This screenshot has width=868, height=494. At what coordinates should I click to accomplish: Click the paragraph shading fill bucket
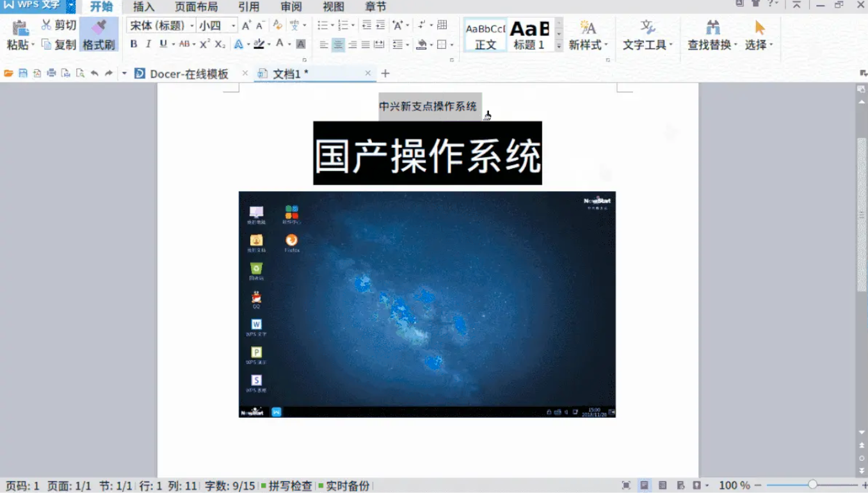(x=421, y=45)
